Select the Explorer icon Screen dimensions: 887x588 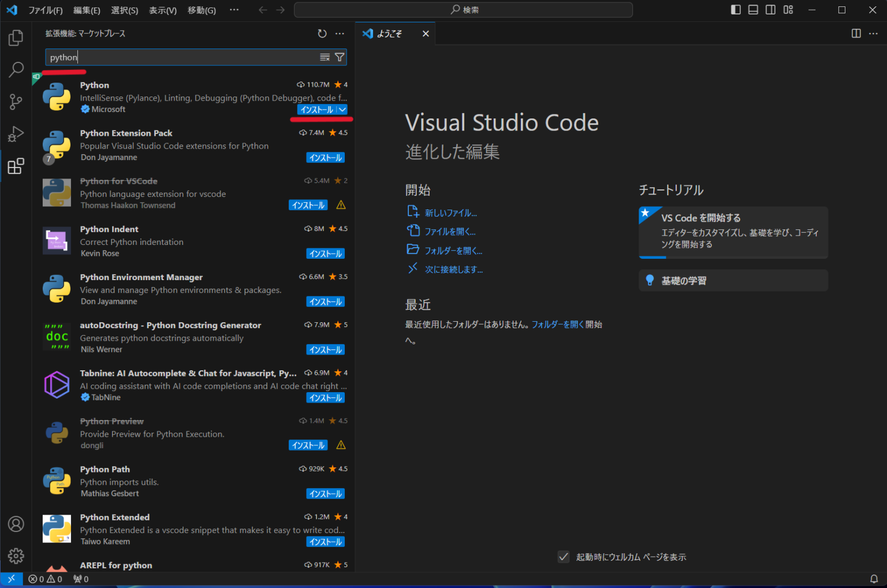(16, 38)
